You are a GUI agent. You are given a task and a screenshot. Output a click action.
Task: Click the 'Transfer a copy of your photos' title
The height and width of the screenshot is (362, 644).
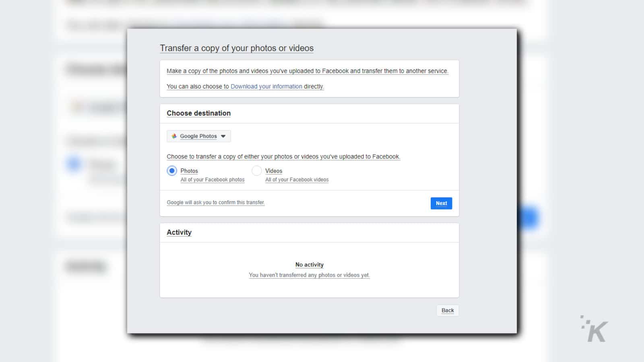point(237,48)
